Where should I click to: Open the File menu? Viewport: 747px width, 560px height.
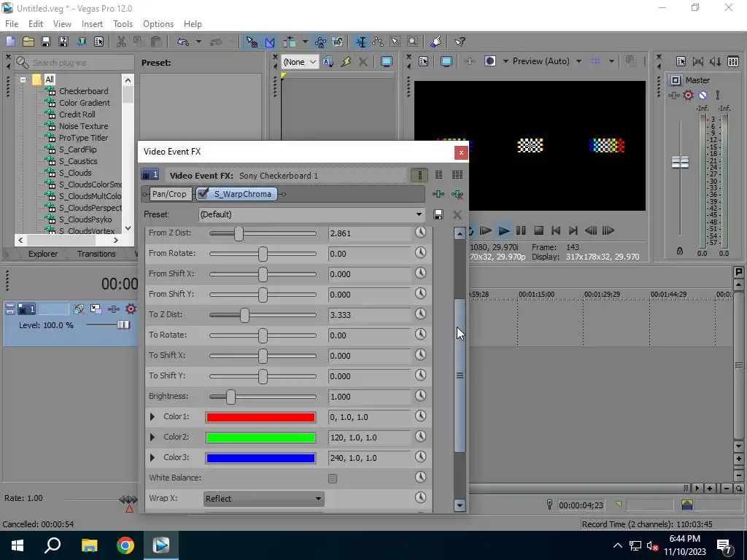coord(12,24)
